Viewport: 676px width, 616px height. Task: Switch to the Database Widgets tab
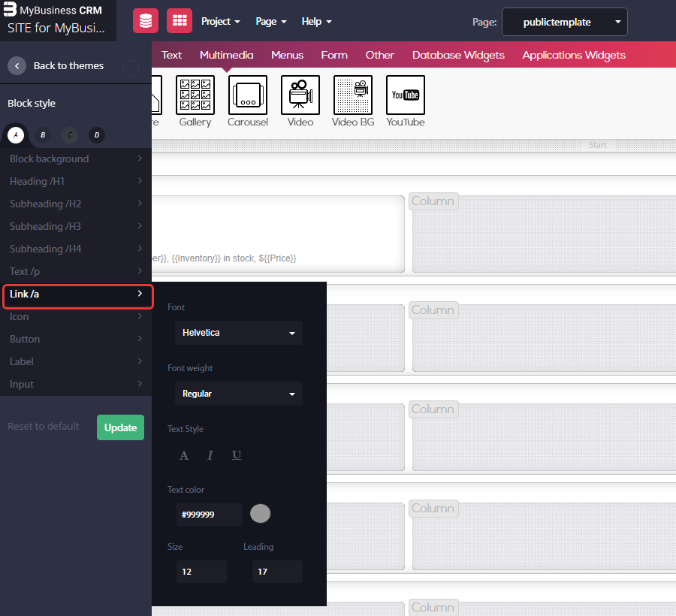point(458,55)
